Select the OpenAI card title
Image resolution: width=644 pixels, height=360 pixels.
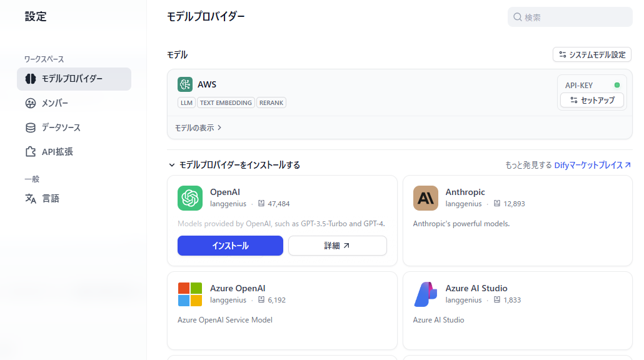tap(224, 192)
